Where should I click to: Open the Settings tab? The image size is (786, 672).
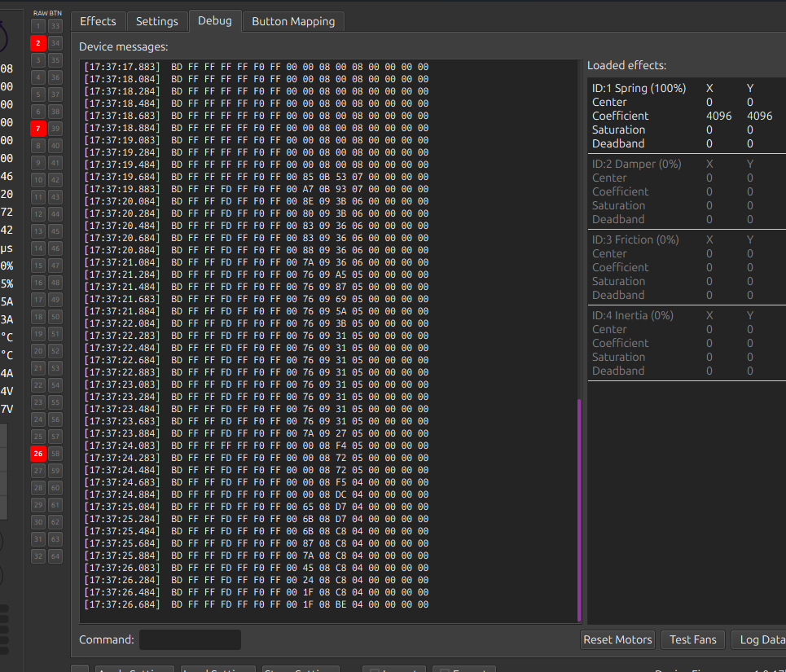tap(157, 21)
